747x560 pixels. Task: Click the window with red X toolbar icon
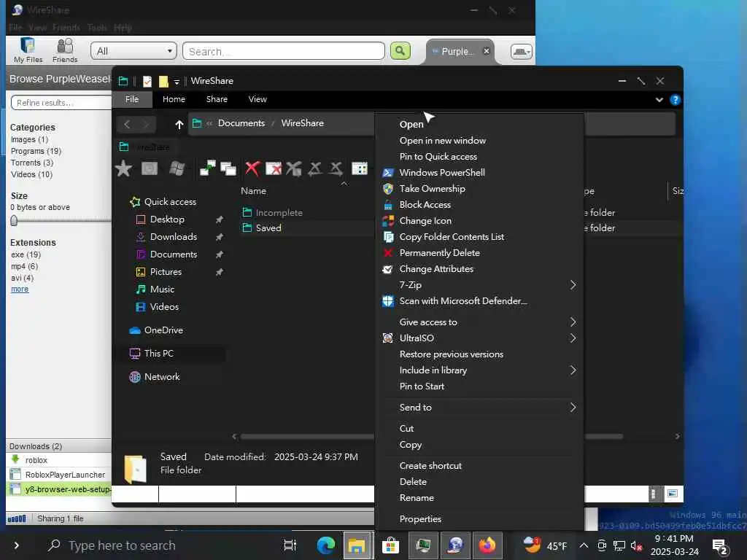[274, 168]
